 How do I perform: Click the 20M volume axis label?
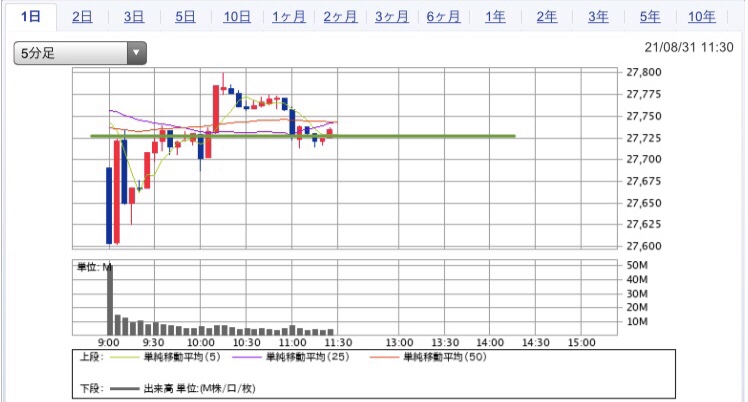point(637,307)
